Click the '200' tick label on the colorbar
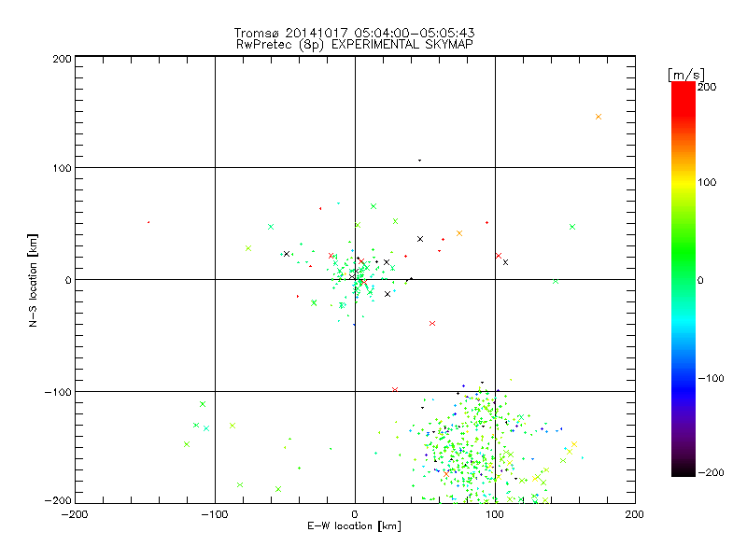The height and width of the screenshot is (560, 747). pyautogui.click(x=706, y=87)
